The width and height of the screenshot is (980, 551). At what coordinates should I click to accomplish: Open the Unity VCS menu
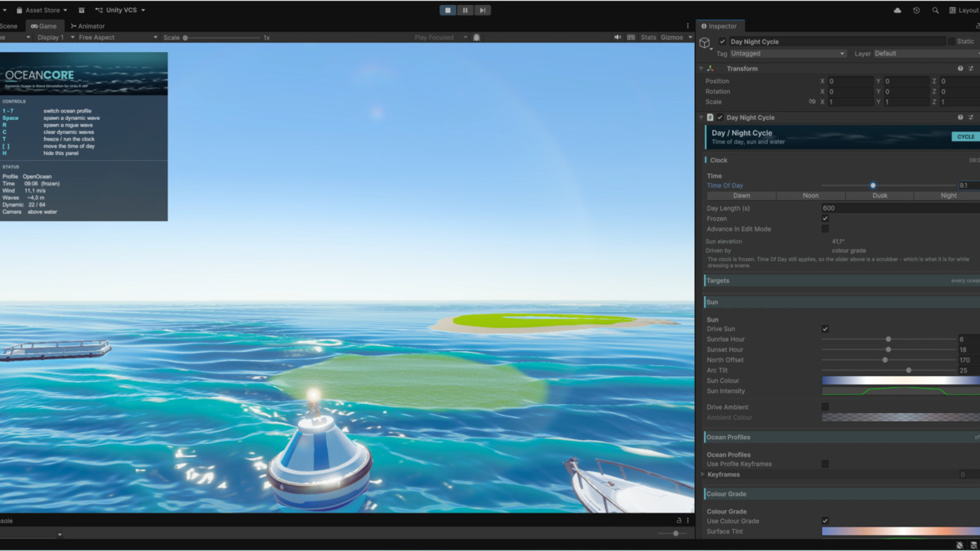coord(120,10)
